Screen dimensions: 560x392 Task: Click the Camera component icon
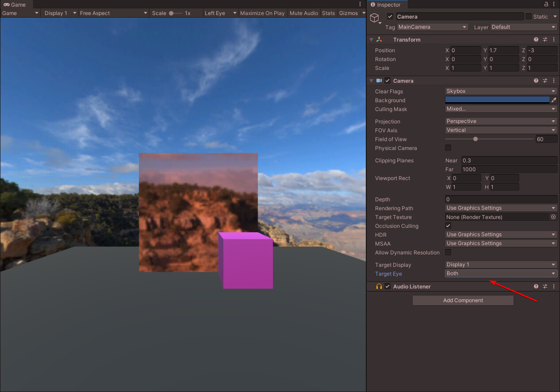(x=380, y=81)
